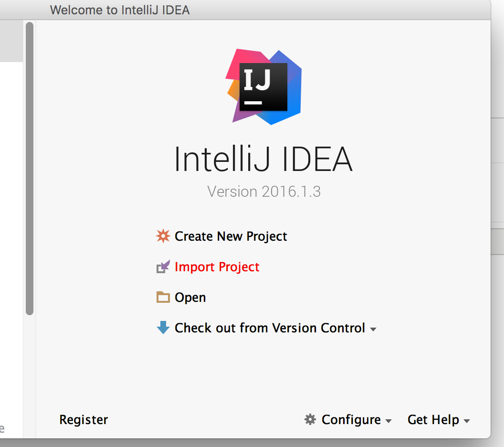
Task: Open the Get Help menu
Action: pos(433,420)
